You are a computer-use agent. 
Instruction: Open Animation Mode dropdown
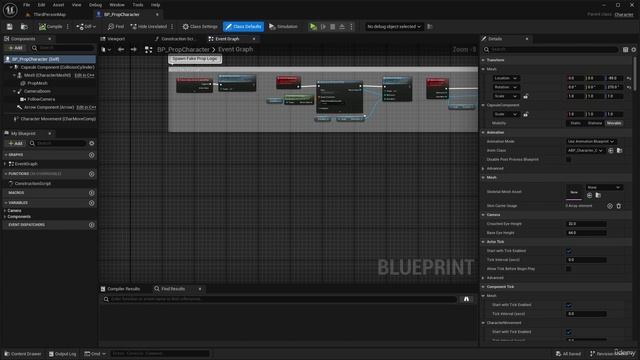click(591, 142)
